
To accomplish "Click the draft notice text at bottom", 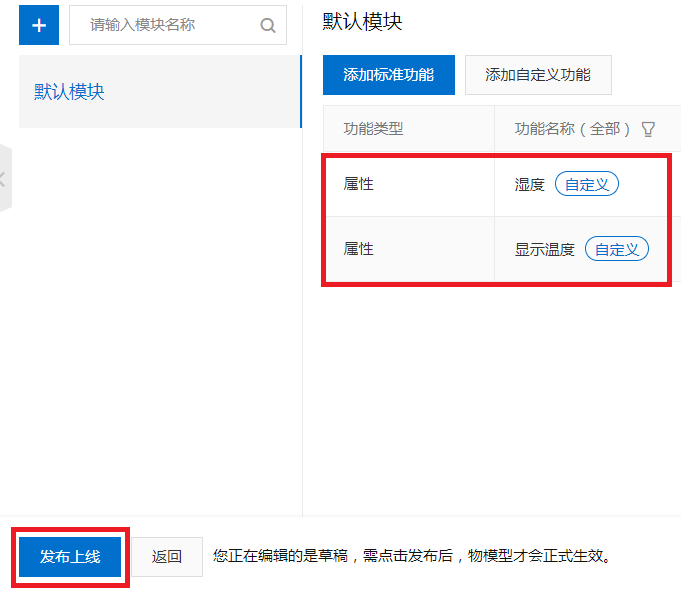I will point(411,556).
